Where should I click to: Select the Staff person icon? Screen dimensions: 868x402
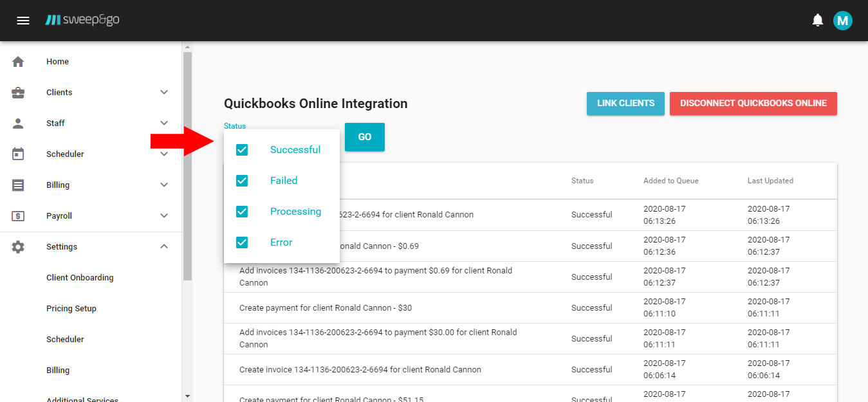(x=18, y=123)
